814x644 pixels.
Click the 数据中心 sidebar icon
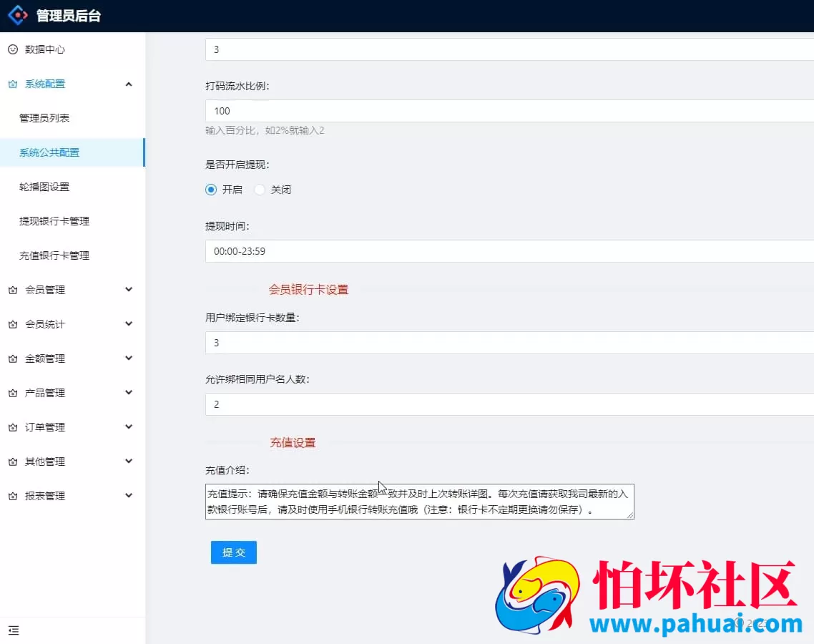[14, 49]
